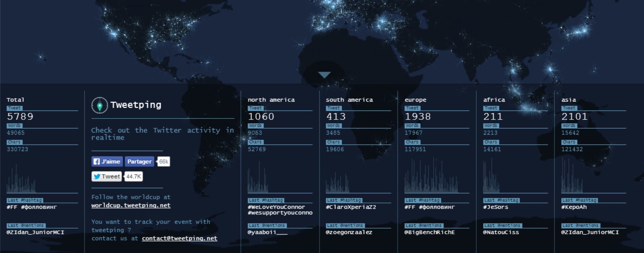Click asia words value 15642
Image resolution: width=644 pixels, height=253 pixels.
click(x=570, y=133)
